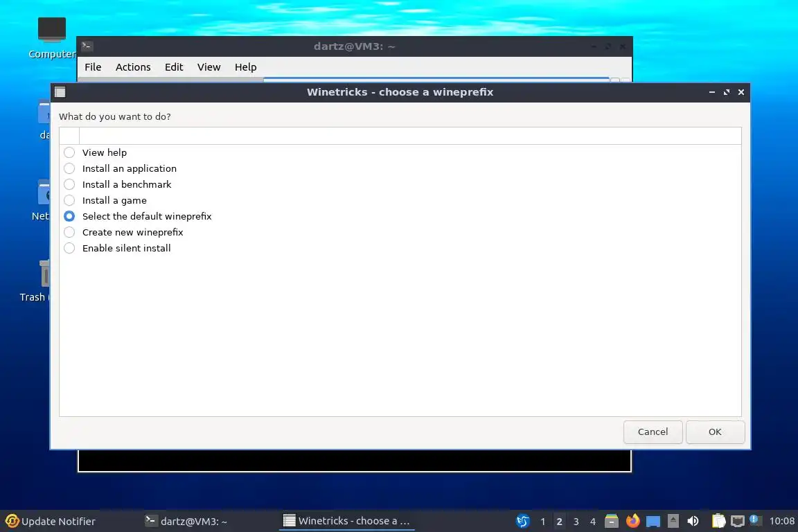The height and width of the screenshot is (532, 798).
Task: Confirm with the OK button
Action: [x=715, y=432]
